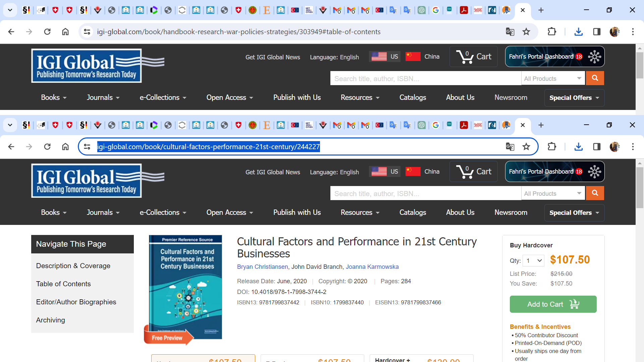644x362 pixels.
Task: Open Cart icon on cultural-factors page
Action: pyautogui.click(x=474, y=171)
